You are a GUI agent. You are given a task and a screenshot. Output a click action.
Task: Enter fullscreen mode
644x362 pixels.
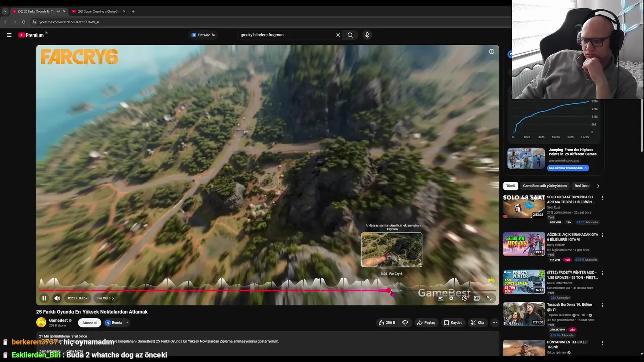click(x=489, y=298)
